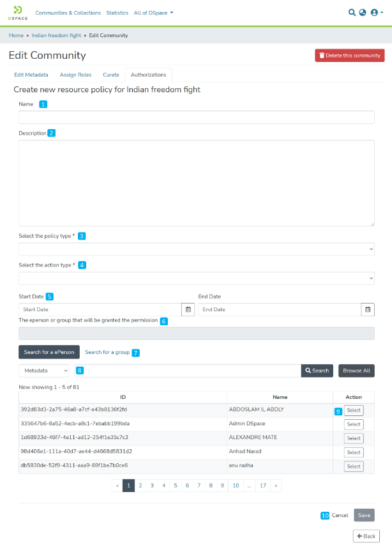Image resolution: width=392 pixels, height=547 pixels.
Task: Click the Search button with magnifier
Action: 317,371
